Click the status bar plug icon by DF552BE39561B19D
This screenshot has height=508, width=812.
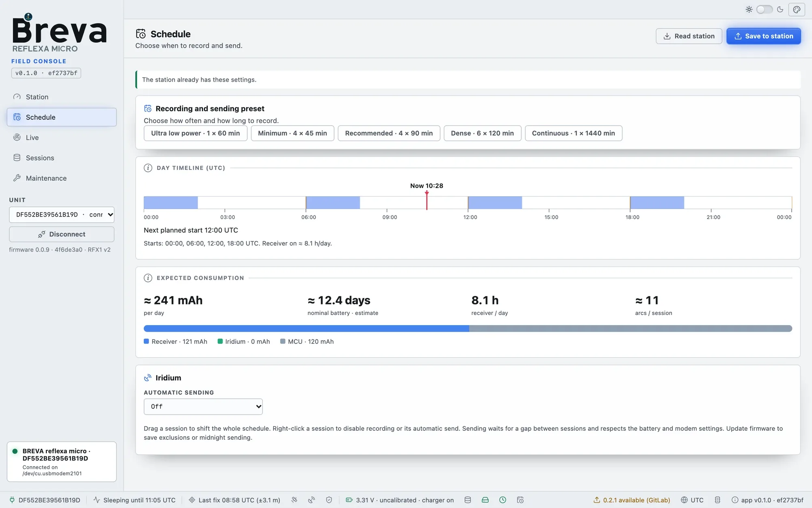[12, 500]
